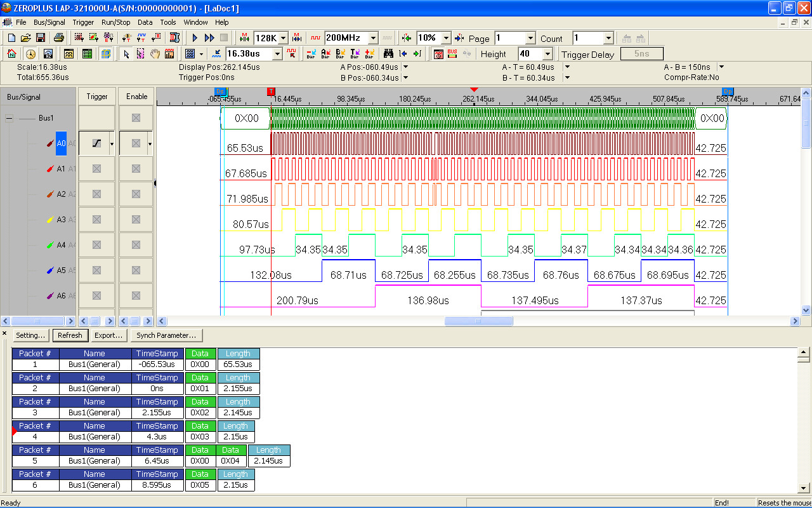Open the Data menu
812x508 pixels.
[x=145, y=22]
